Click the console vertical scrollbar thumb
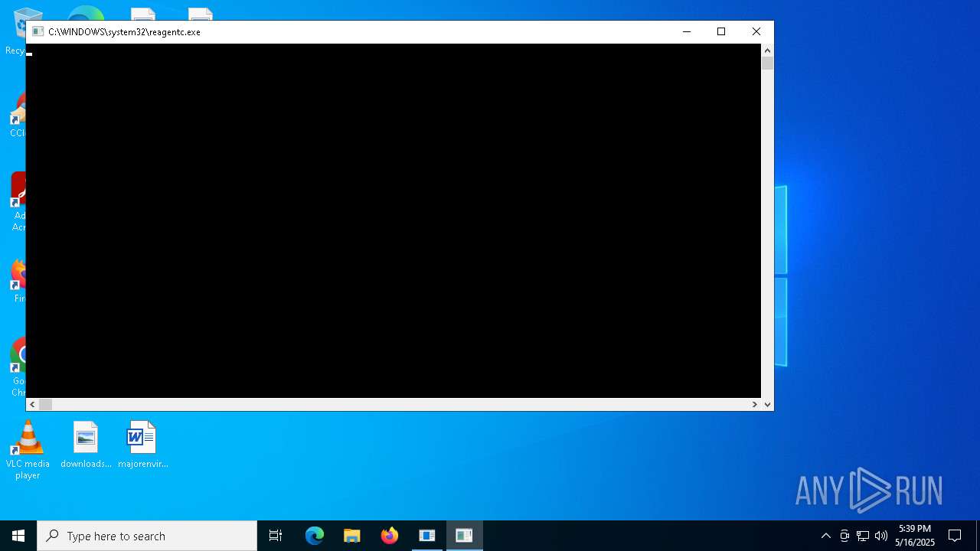980x551 pixels. (767, 64)
